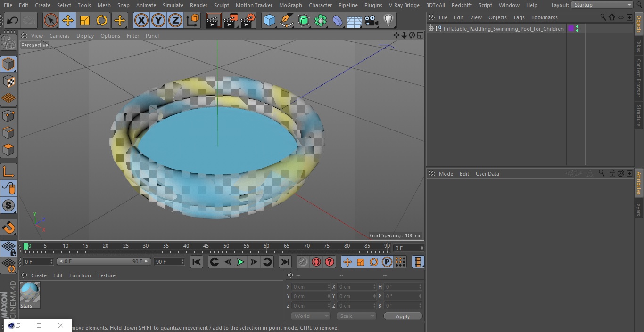Screen dimensions: 644x332
Task: Toggle rotation keyframe recording
Action: (x=374, y=262)
